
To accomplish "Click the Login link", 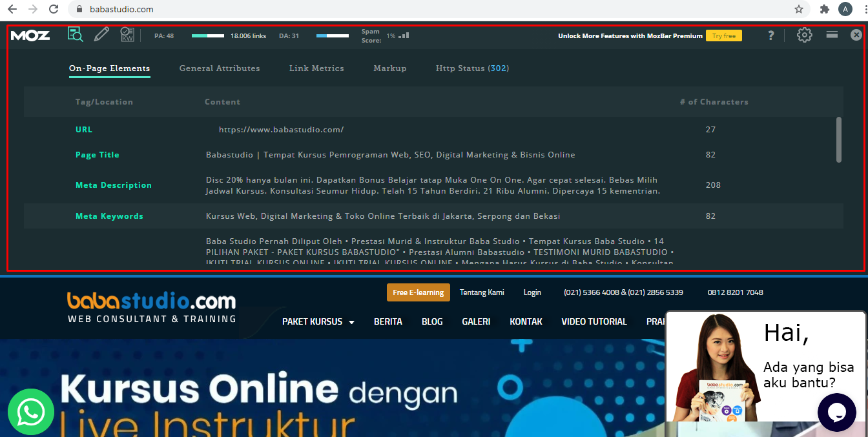I will (532, 292).
